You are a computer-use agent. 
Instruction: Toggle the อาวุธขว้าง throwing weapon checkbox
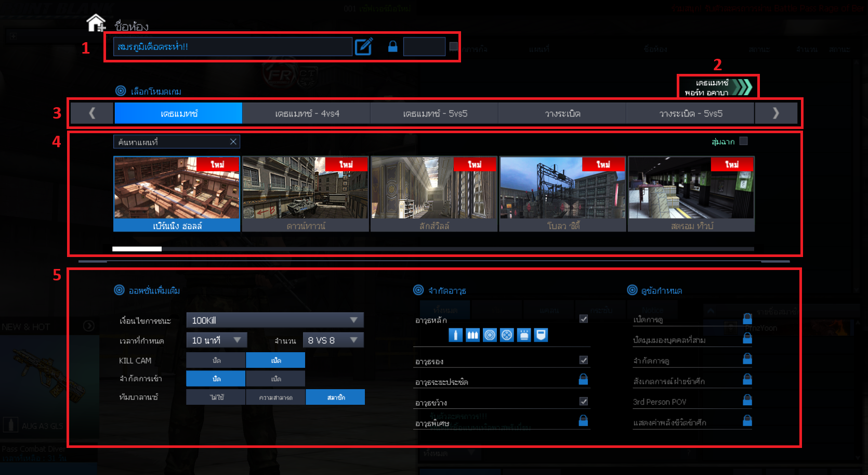coord(584,401)
